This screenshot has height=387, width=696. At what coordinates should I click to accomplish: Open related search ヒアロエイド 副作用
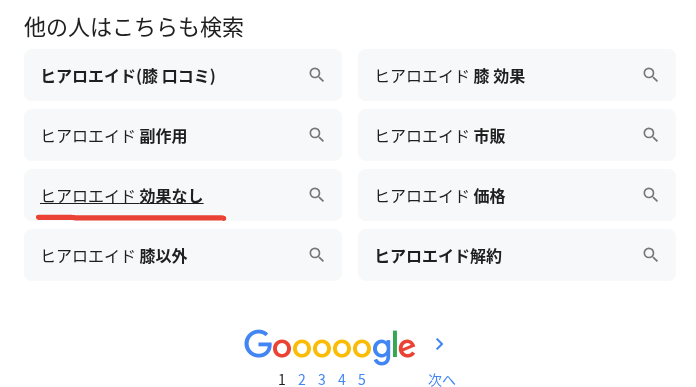(183, 135)
